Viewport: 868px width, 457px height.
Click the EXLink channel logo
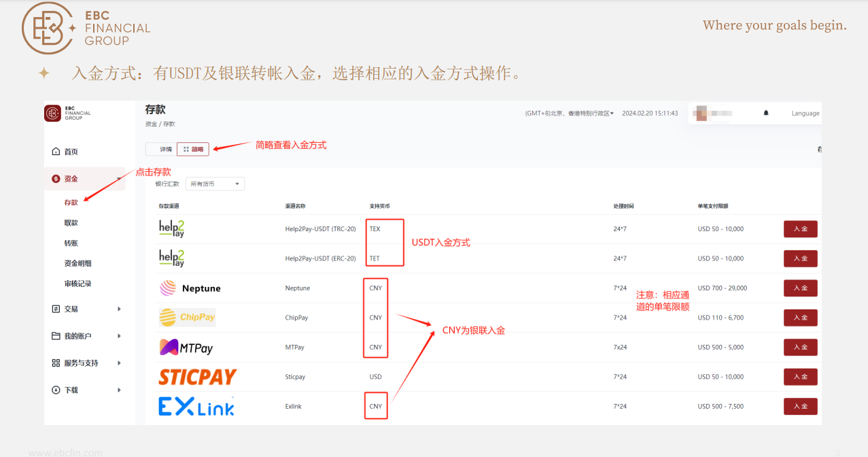(196, 407)
